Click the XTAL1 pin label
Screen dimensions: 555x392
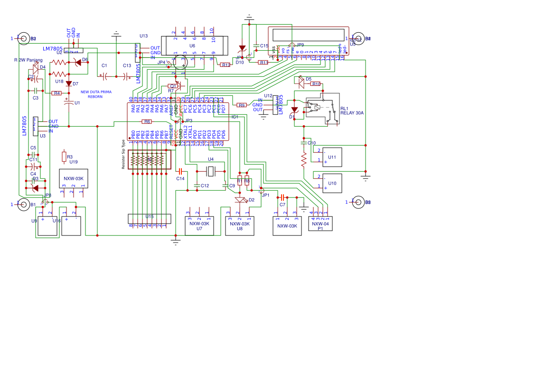click(x=190, y=131)
